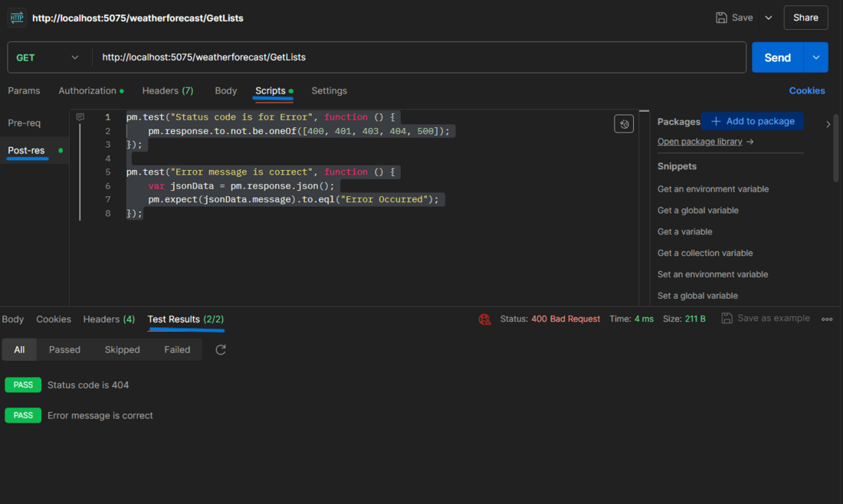Click the Postbot AI icon in script editor

pos(624,124)
